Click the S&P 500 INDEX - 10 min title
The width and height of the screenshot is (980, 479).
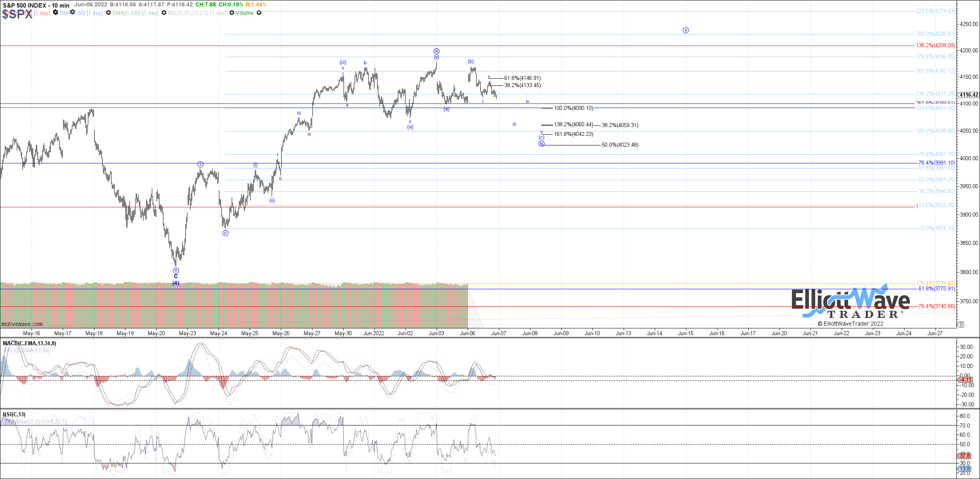[36, 5]
